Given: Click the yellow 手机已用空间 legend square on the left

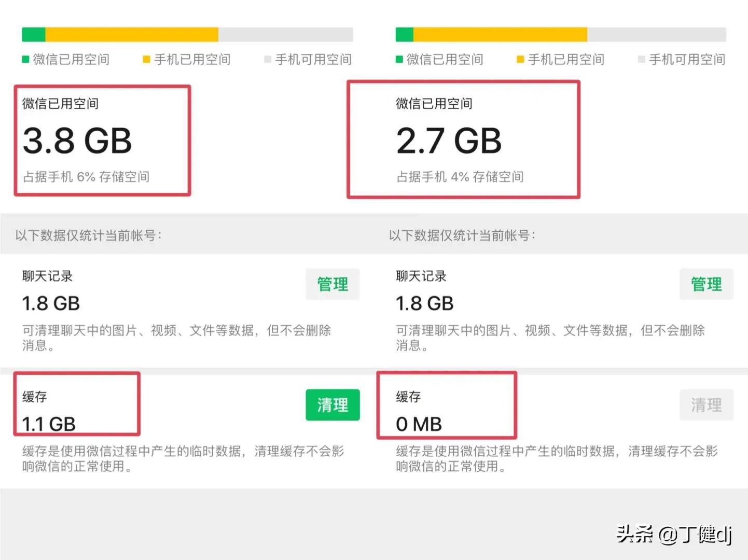Looking at the screenshot, I should [x=147, y=59].
